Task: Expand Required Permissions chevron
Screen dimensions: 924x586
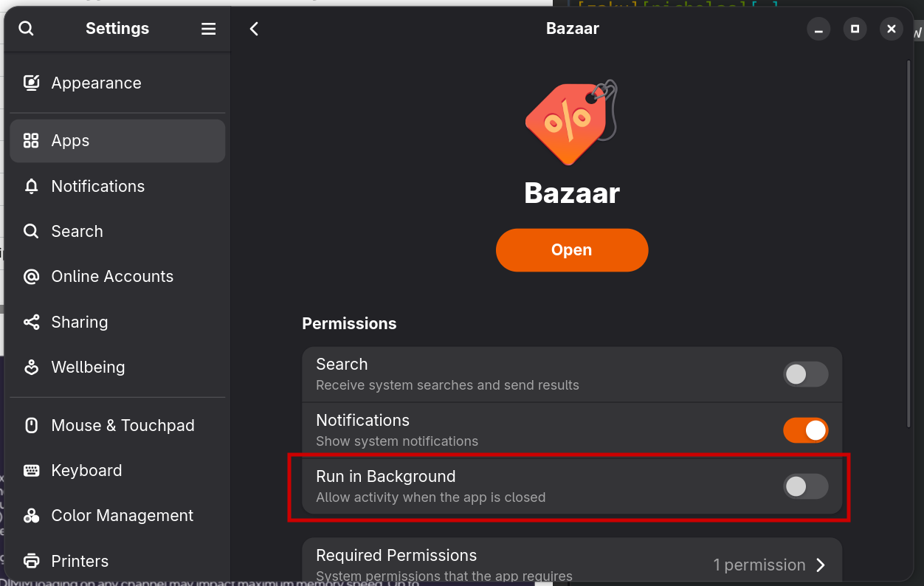Action: 821,565
